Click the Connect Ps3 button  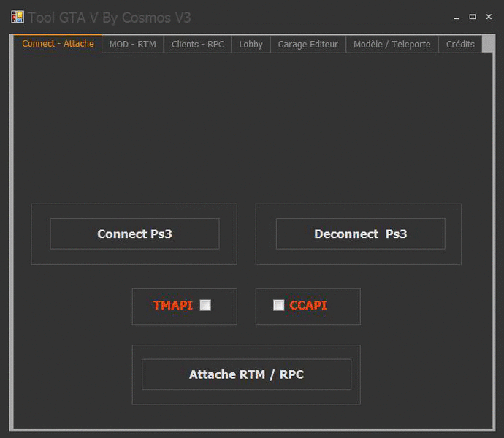point(134,234)
